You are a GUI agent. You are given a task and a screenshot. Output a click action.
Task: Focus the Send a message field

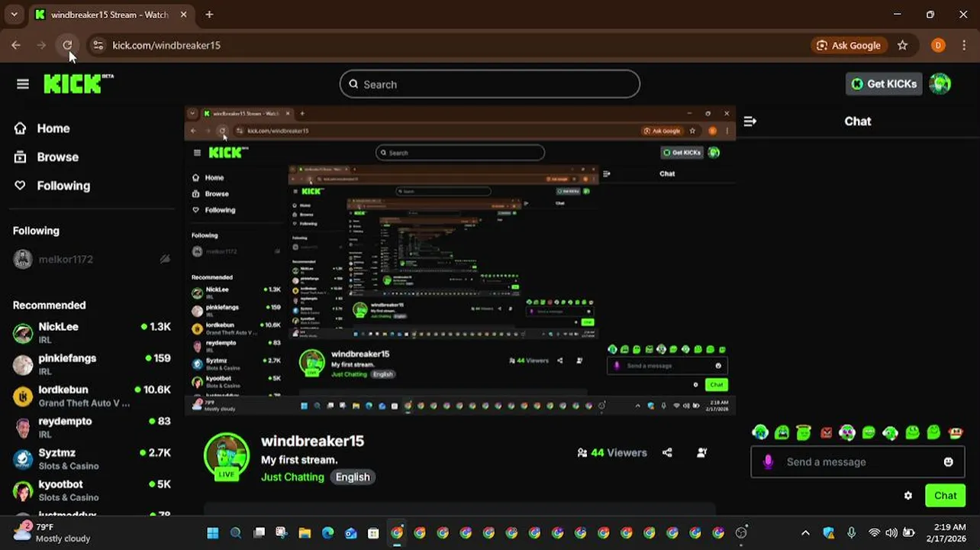coord(857,462)
